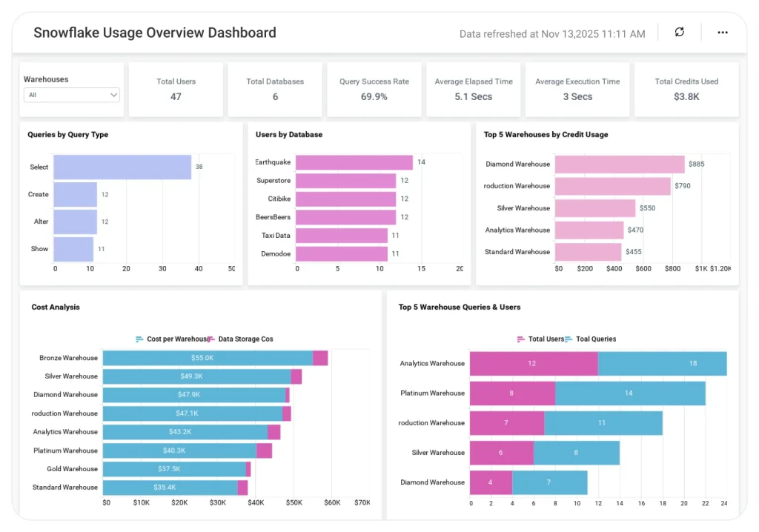
Task: Click the Users by Database title
Action: [x=289, y=135]
